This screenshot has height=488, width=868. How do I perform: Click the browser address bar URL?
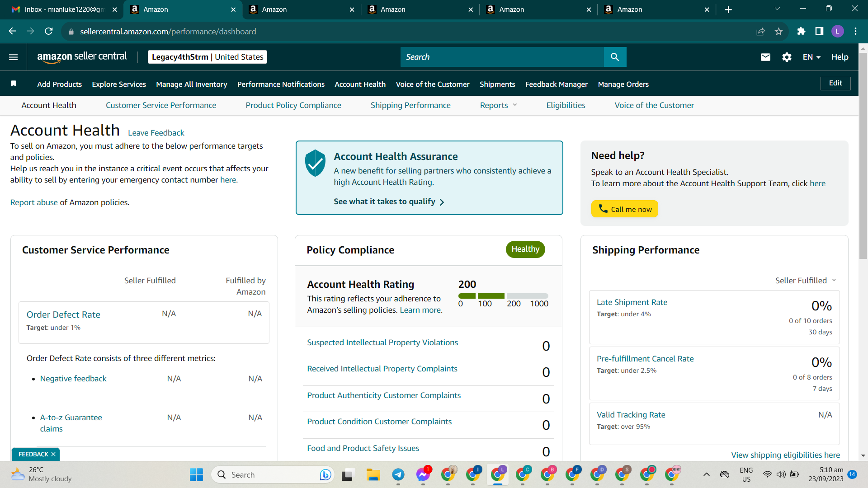[168, 31]
